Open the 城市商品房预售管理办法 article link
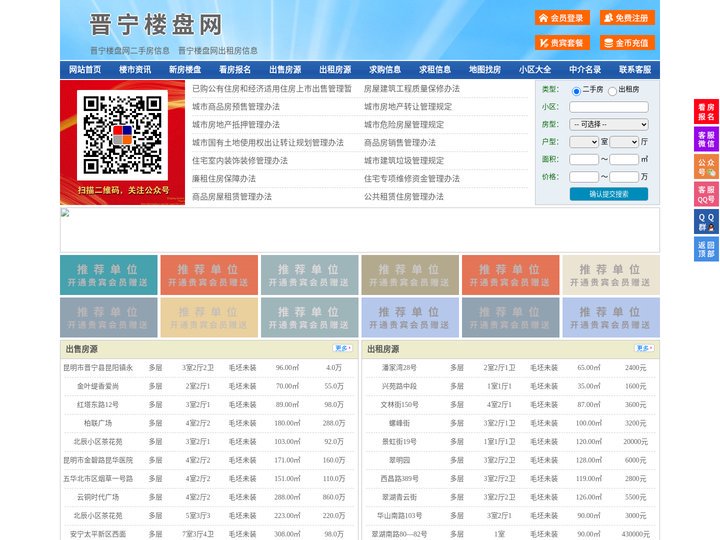Viewport: 720px width, 540px height. 236,107
